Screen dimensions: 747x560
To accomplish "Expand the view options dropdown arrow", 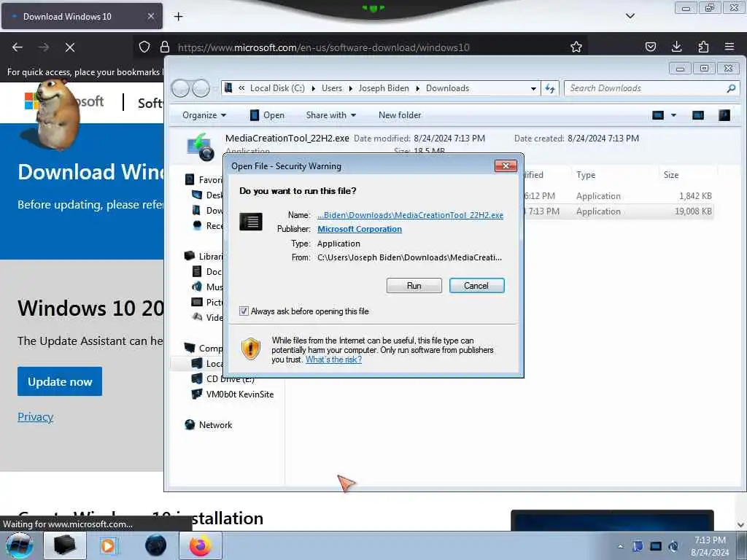I will (x=673, y=115).
